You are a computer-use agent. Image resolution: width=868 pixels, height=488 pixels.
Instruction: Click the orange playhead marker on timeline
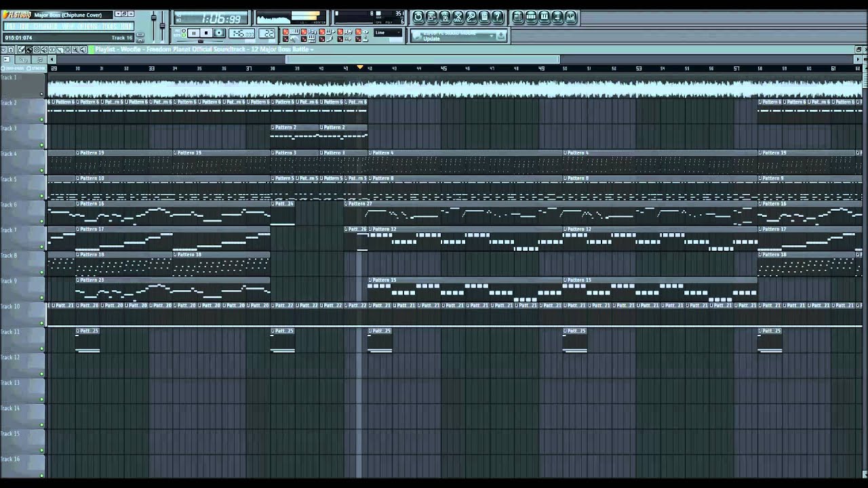(360, 67)
